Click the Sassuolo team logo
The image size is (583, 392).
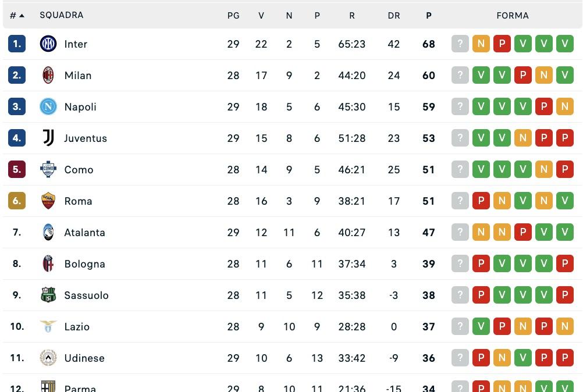click(x=48, y=295)
